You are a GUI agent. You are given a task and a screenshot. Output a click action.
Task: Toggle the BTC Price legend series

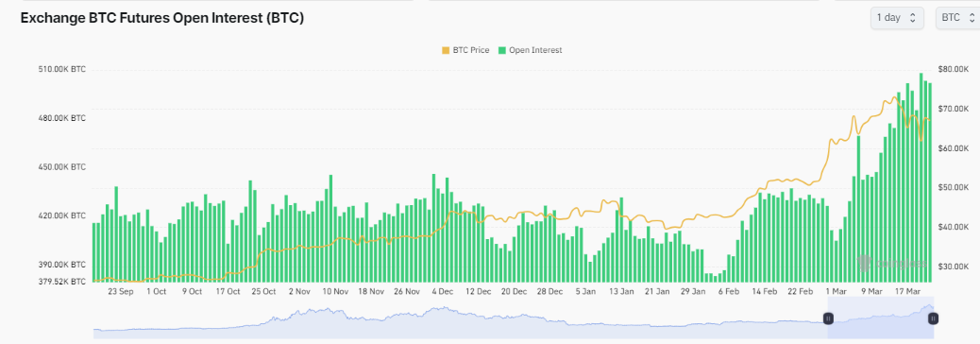click(x=465, y=50)
